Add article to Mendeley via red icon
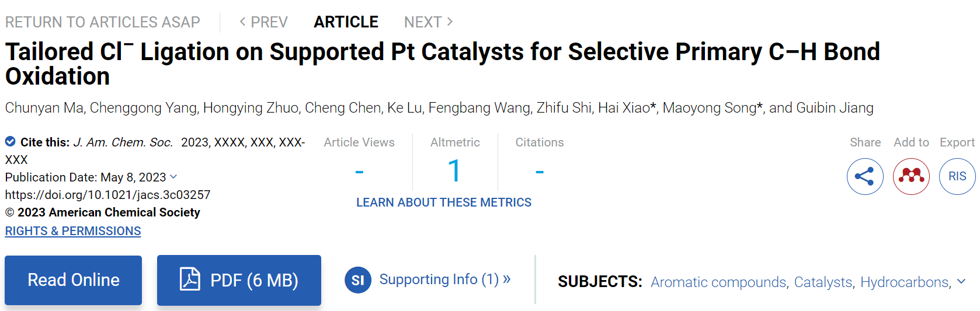Screen dimensions: 980x311 click(911, 176)
